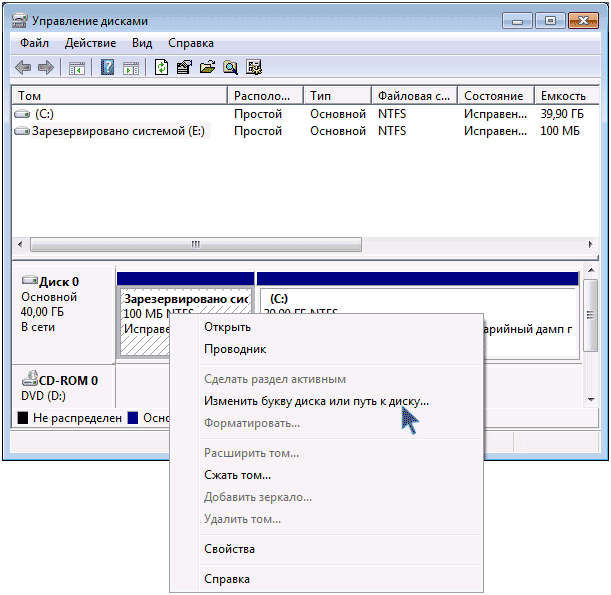The width and height of the screenshot is (611, 595).
Task: Click the blue help question mark icon
Action: (x=107, y=68)
